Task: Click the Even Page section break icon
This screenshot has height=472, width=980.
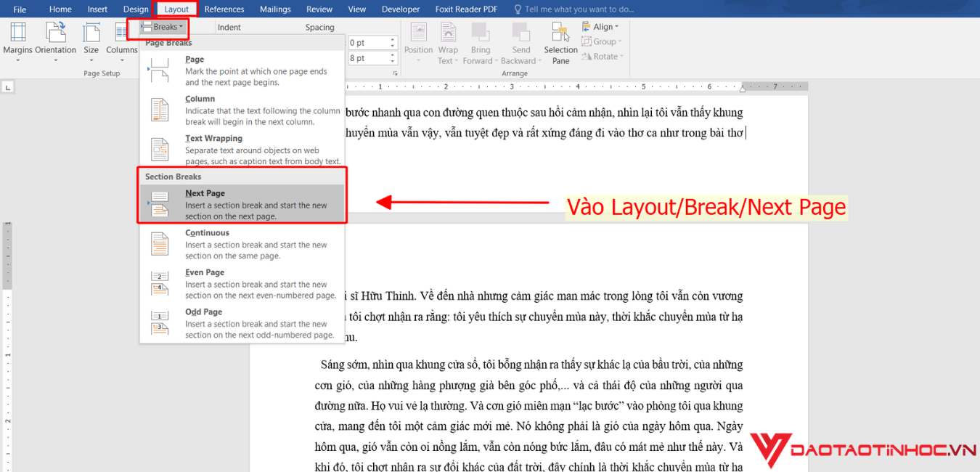Action: click(x=159, y=284)
